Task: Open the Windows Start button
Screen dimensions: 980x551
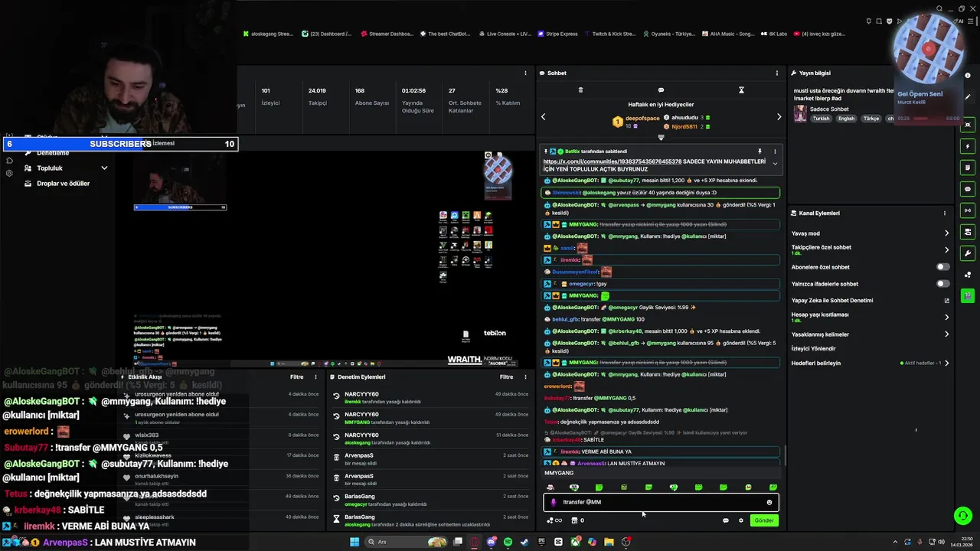Action: point(354,542)
